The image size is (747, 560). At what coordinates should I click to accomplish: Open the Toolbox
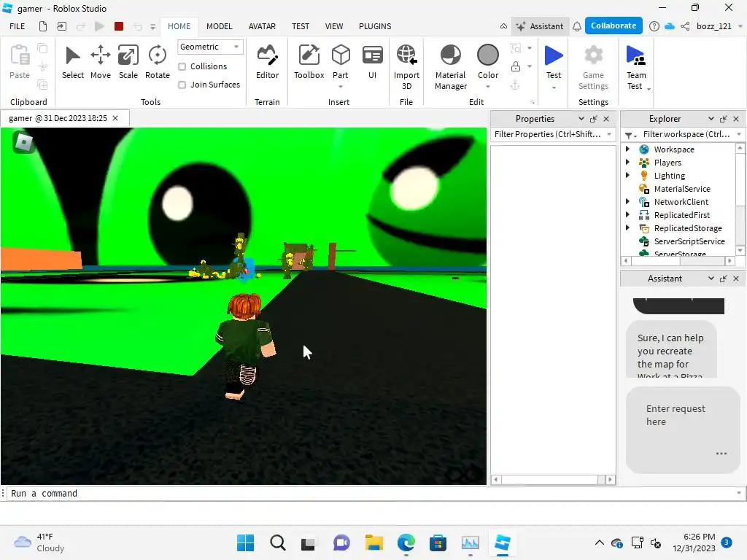[x=309, y=62]
